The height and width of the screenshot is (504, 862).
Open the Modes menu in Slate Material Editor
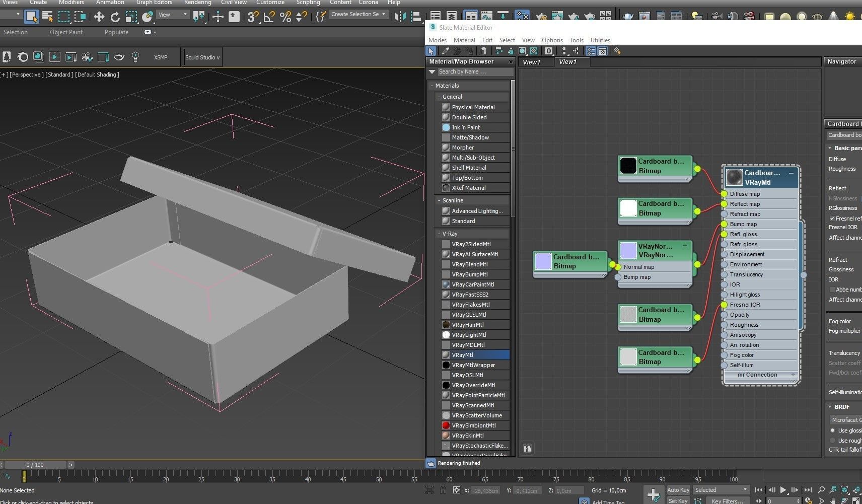tap(438, 40)
